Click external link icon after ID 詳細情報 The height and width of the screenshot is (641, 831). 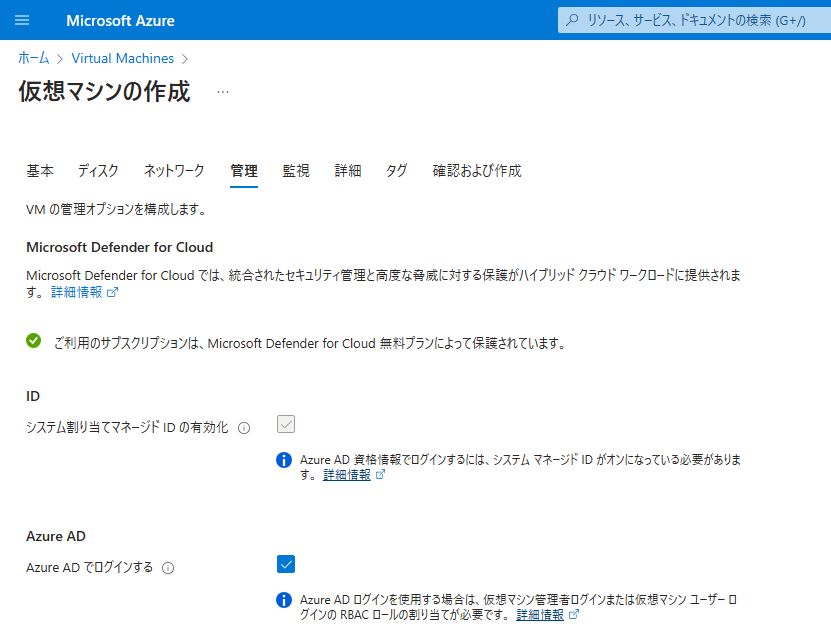380,475
